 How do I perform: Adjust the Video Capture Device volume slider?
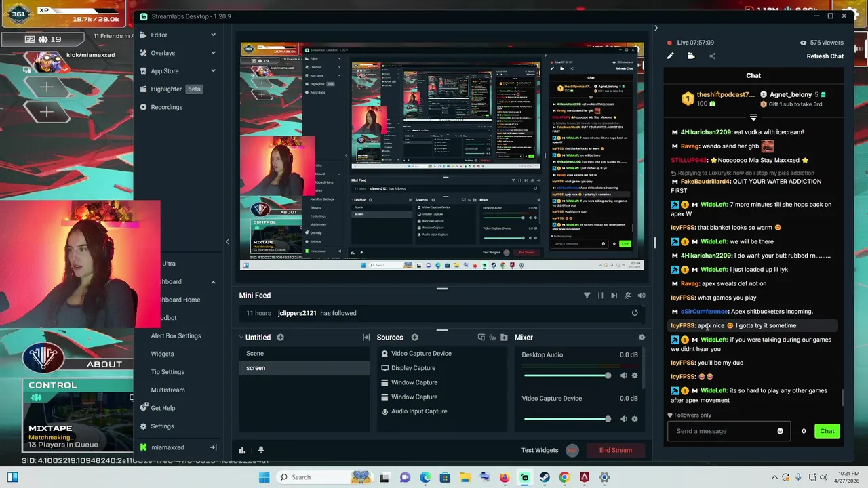tap(567, 419)
